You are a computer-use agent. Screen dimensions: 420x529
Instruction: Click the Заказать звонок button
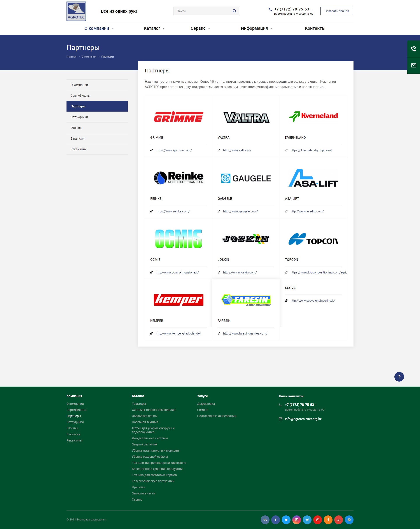[x=337, y=11]
